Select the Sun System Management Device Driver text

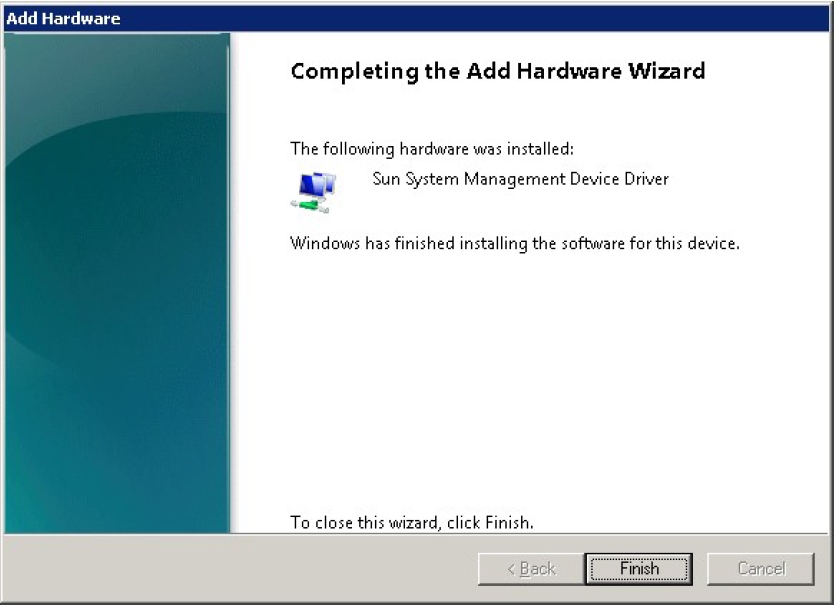pyautogui.click(x=520, y=179)
